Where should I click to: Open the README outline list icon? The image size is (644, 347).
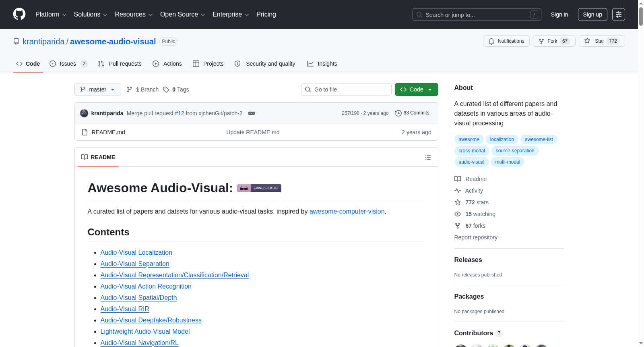[428, 157]
